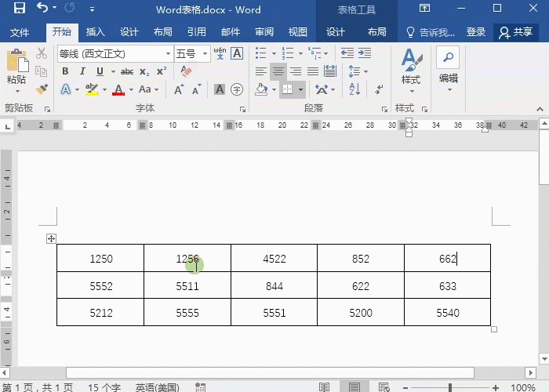Open the font size (五号) dropdown
This screenshot has height=392, width=549.
click(205, 54)
